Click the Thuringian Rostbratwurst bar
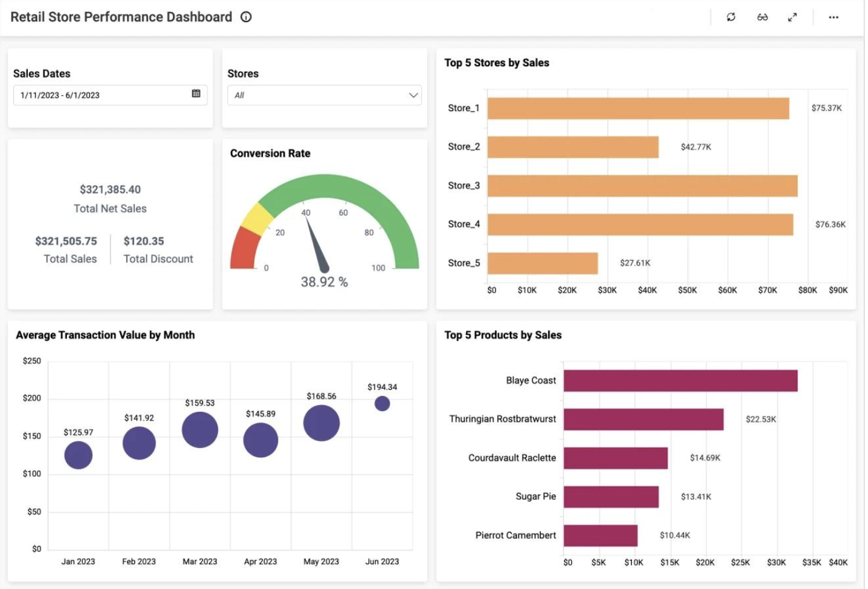The height and width of the screenshot is (589, 868). click(643, 418)
